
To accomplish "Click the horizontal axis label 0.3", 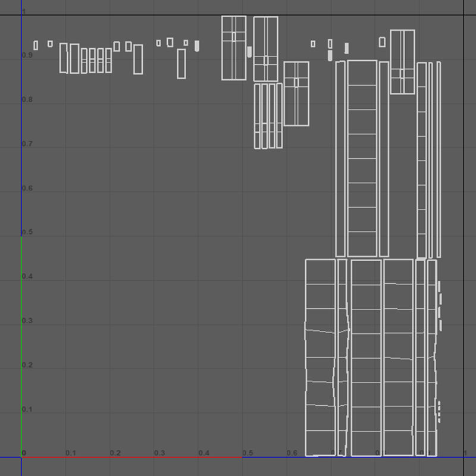I will [159, 453].
